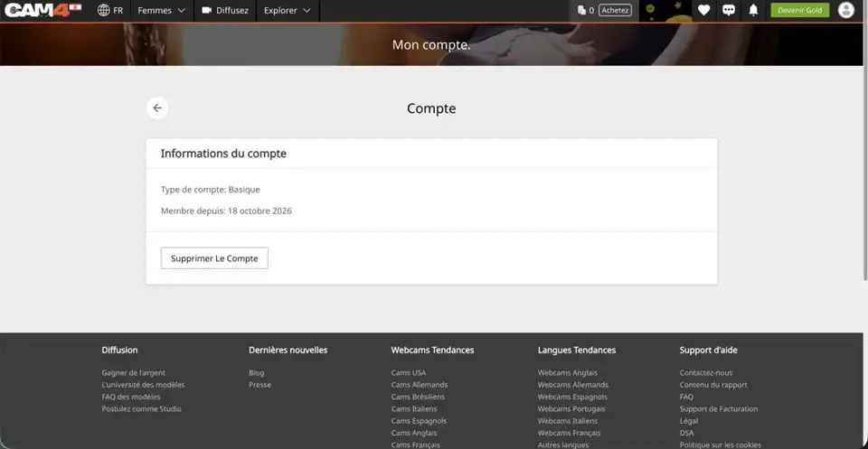The width and height of the screenshot is (868, 449).
Task: Click the 'Informations du compte' heading
Action: (x=223, y=154)
